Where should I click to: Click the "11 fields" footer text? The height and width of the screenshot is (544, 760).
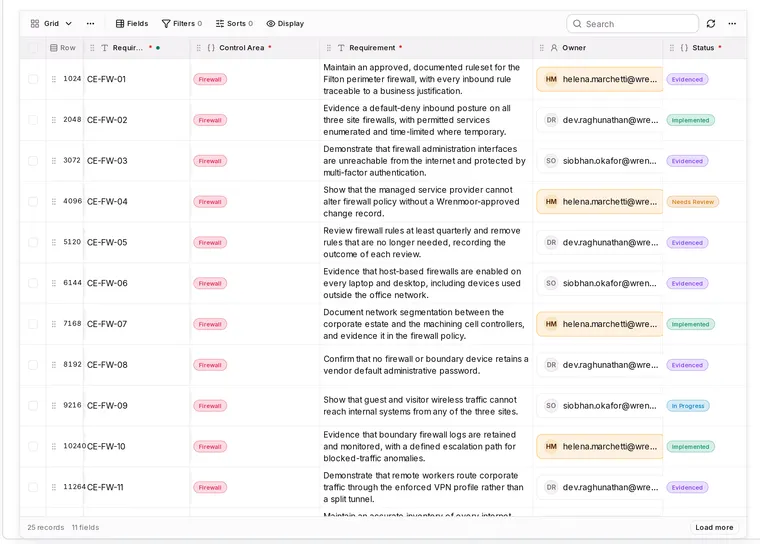pyautogui.click(x=85, y=527)
